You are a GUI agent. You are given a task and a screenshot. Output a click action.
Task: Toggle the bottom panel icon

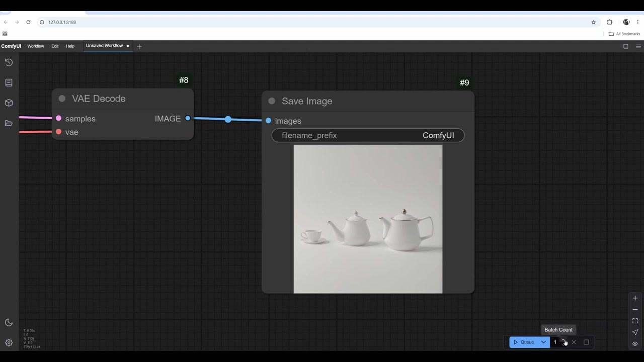tap(626, 46)
